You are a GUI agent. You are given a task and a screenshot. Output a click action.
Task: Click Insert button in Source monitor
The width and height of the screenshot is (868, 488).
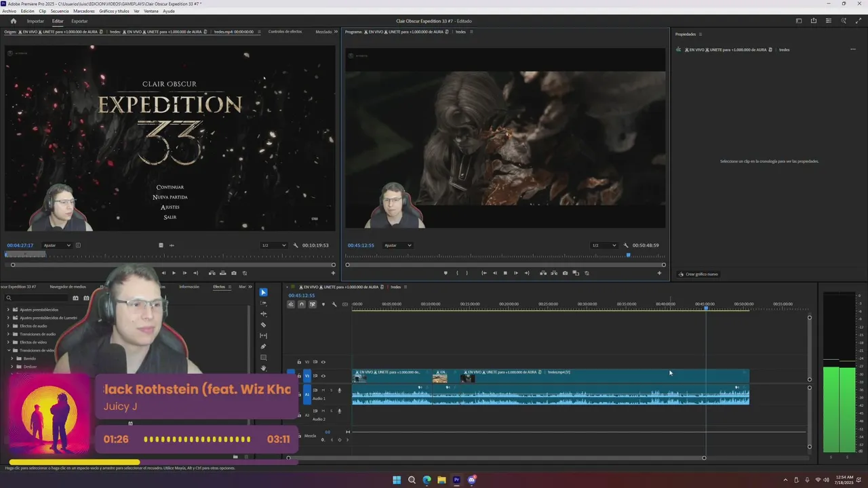tap(212, 273)
